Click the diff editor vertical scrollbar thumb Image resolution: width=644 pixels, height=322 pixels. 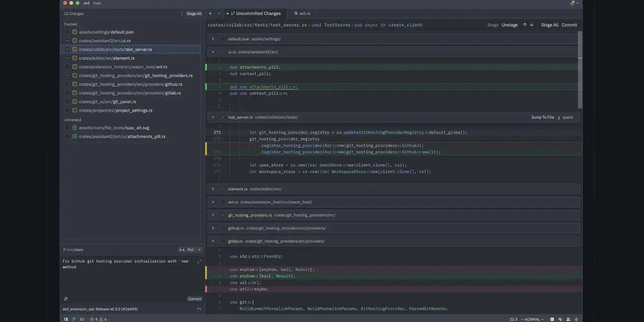point(580,69)
